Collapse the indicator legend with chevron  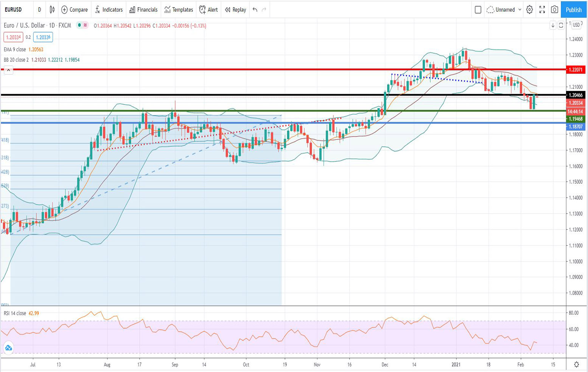pyautogui.click(x=8, y=70)
